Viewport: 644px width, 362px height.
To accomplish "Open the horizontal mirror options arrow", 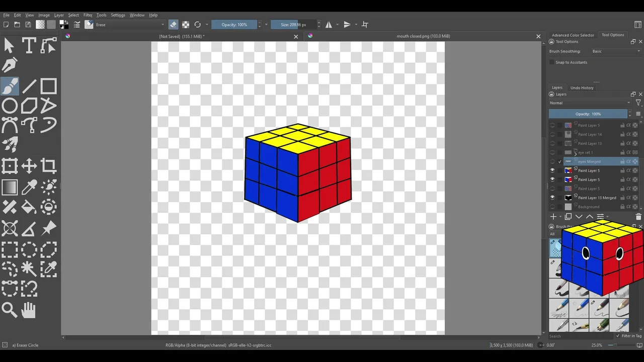I will click(x=338, y=25).
